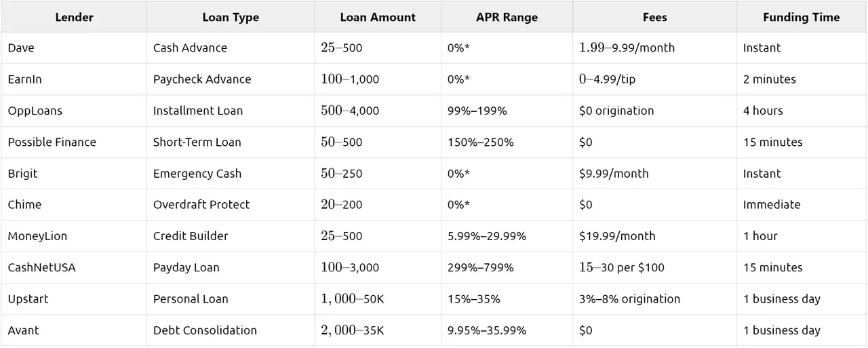Click the OppLoans row name
This screenshot has width=868, height=348.
tap(31, 111)
